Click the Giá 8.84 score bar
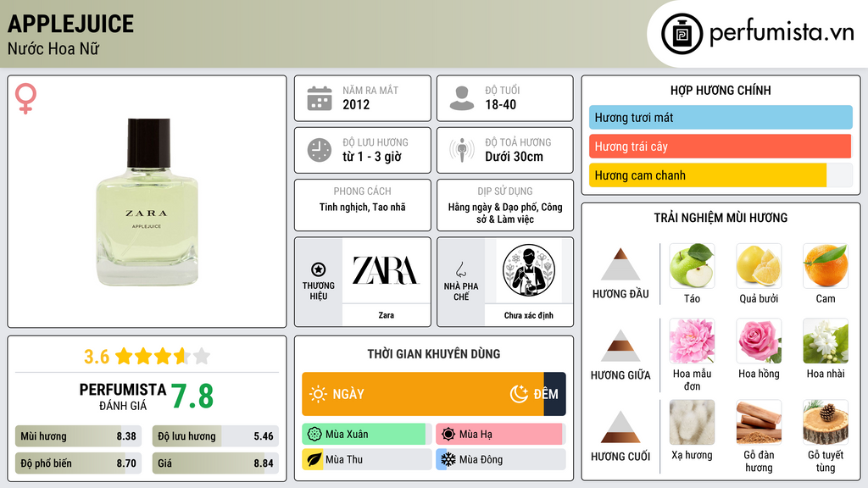The height and width of the screenshot is (488, 868). coord(215,463)
